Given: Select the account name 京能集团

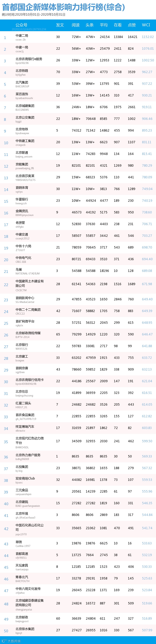Looking at the screenshot, I should point(22,164).
